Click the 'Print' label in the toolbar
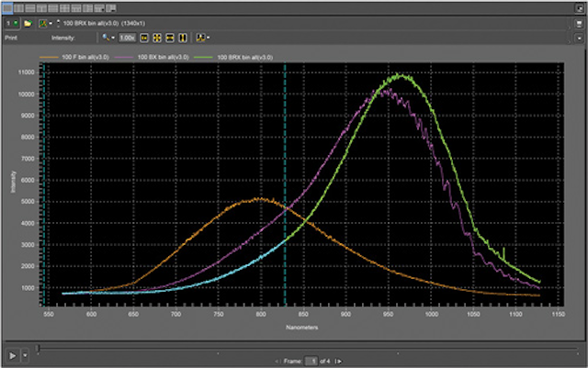Image resolution: width=588 pixels, height=368 pixels. click(x=11, y=38)
